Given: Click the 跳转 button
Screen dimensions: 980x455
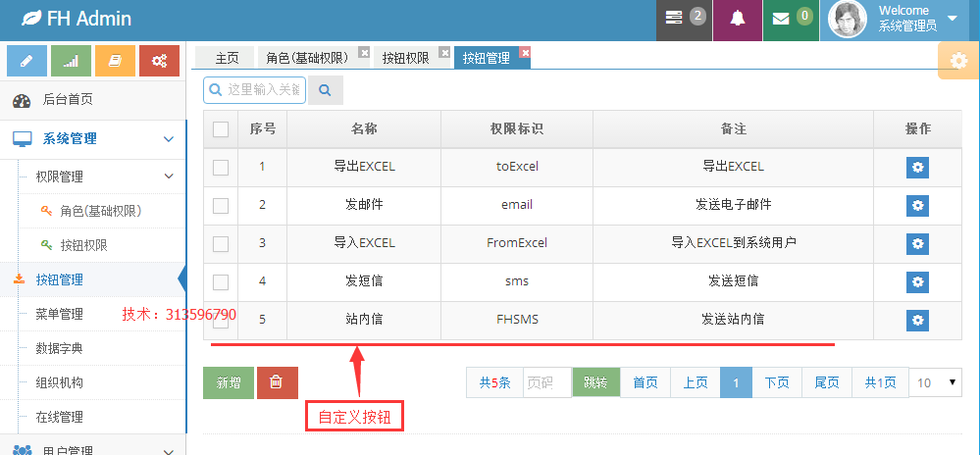Looking at the screenshot, I should (x=595, y=382).
